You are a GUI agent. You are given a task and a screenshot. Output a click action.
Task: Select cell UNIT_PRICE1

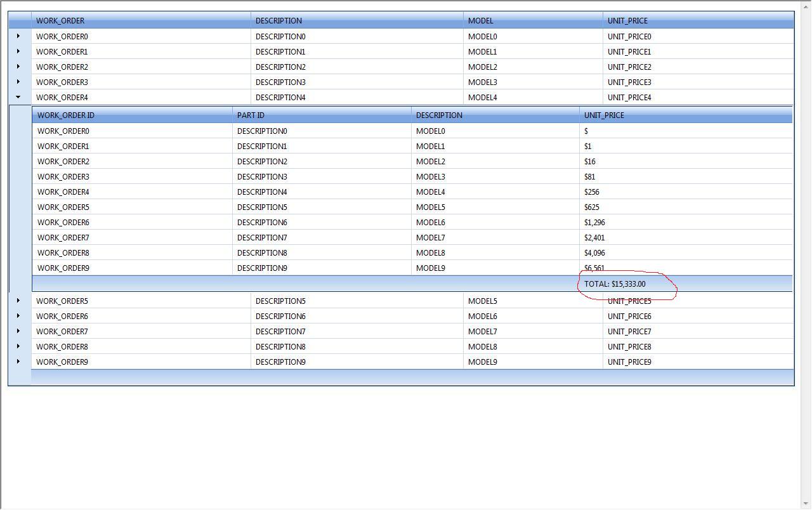pos(698,51)
